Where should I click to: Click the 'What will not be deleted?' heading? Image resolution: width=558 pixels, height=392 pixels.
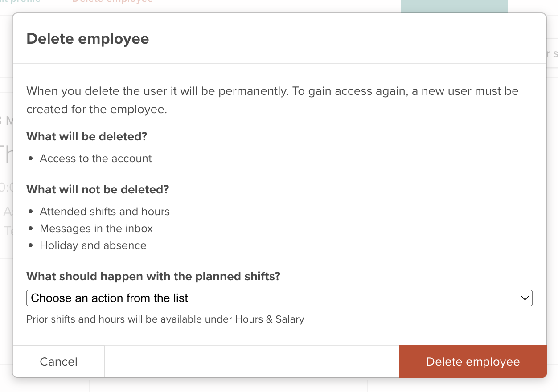point(98,189)
